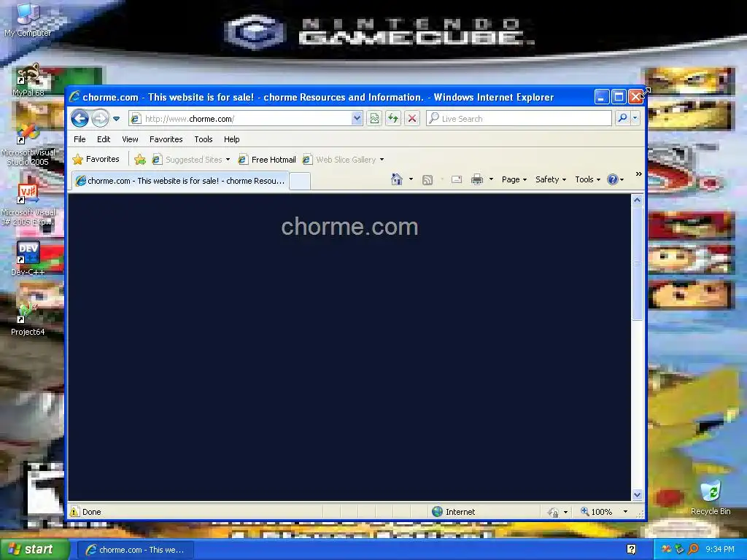Click into the Live Search box
747x560 pixels.
(x=519, y=119)
